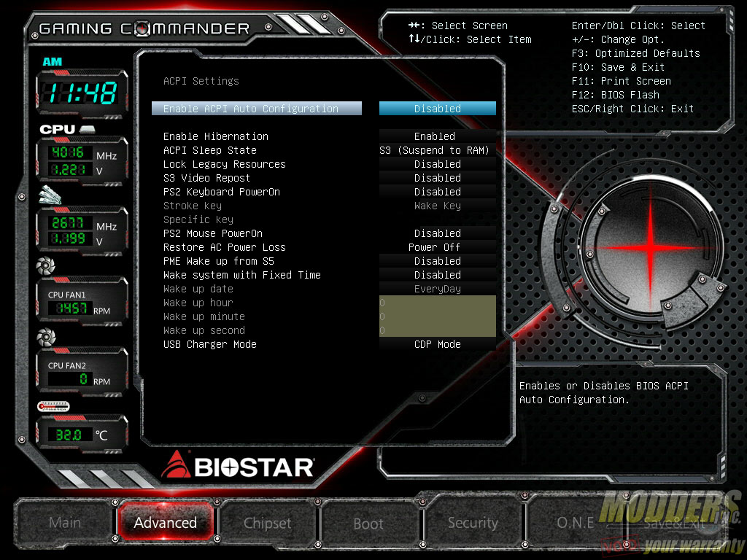Click the 32.0 °C temperature gauge

82,434
